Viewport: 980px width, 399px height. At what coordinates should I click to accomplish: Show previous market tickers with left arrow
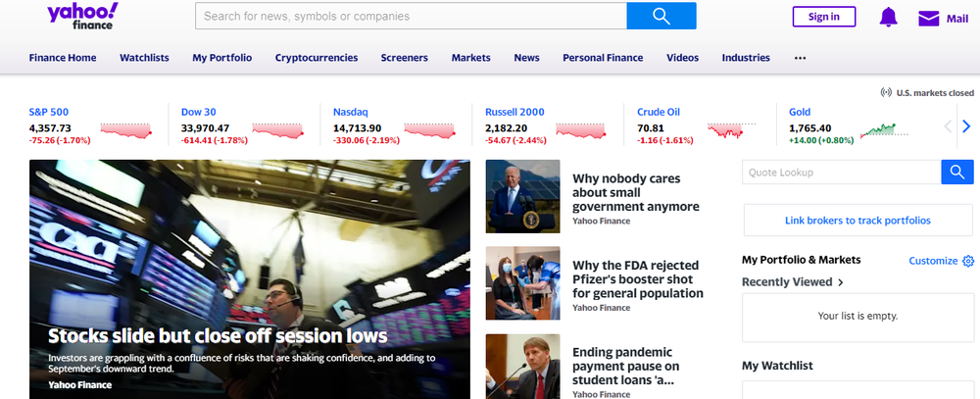(948, 127)
